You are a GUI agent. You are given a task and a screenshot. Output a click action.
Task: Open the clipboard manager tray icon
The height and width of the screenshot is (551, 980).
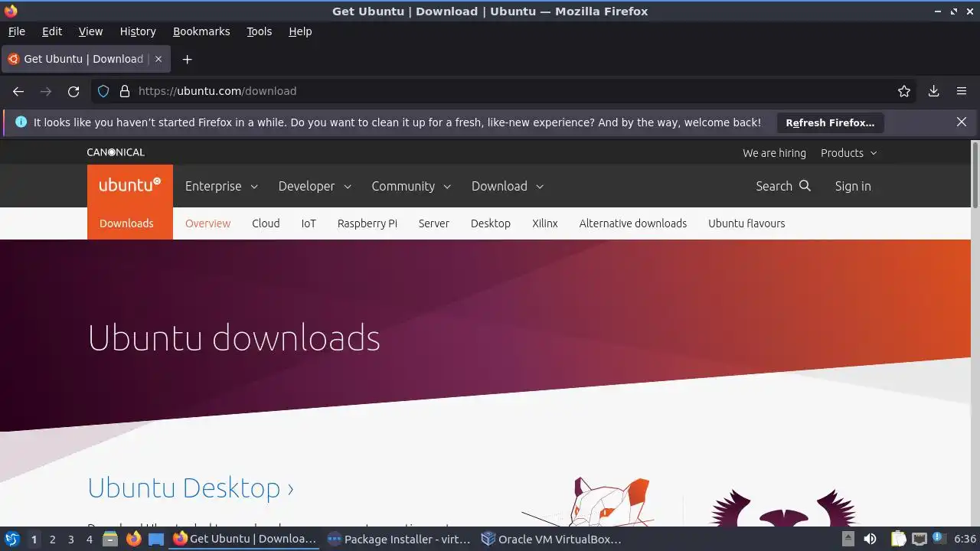click(898, 539)
